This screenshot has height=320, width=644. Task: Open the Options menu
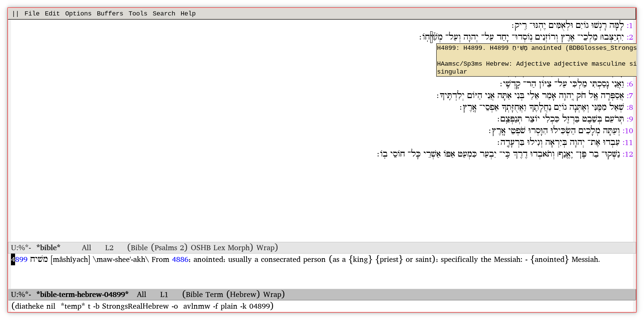[x=78, y=14]
